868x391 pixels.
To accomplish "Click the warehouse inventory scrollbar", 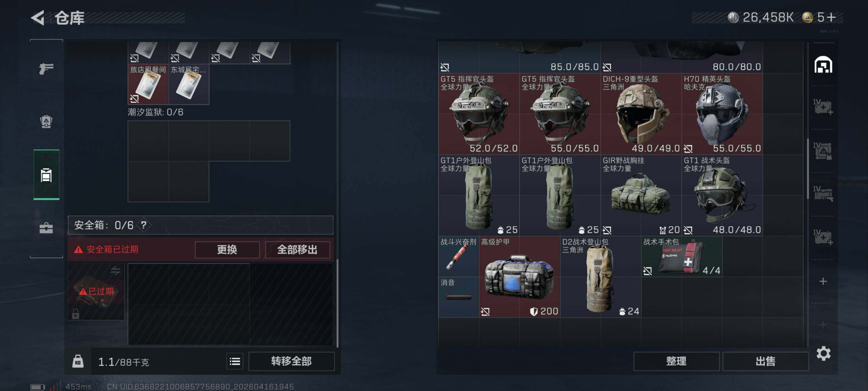I will [808, 169].
